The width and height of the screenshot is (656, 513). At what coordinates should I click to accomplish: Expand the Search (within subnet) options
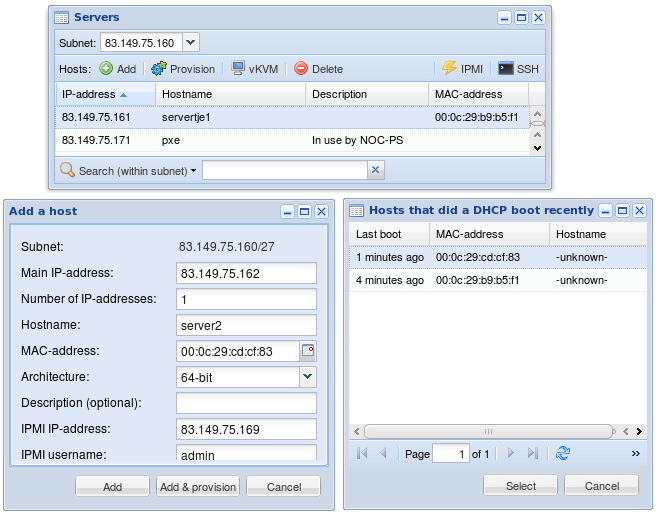193,171
